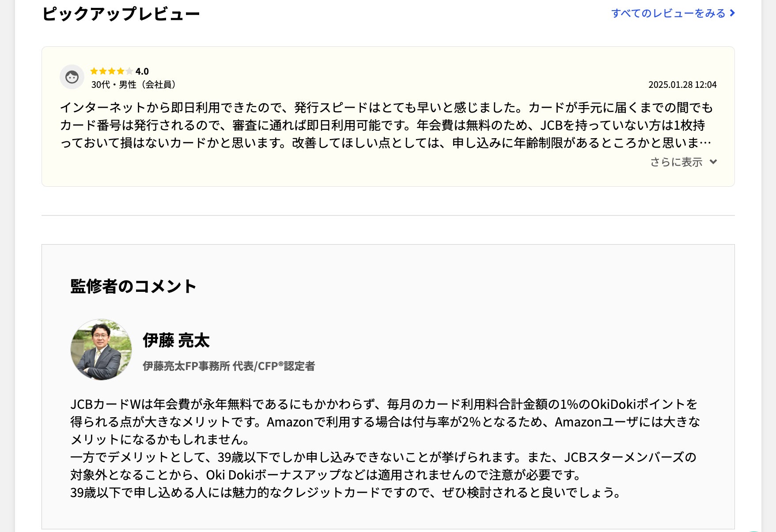Viewport: 776px width, 532px height.
Task: Click the arrow beside すべてのレビューをみる
Action: (x=732, y=13)
